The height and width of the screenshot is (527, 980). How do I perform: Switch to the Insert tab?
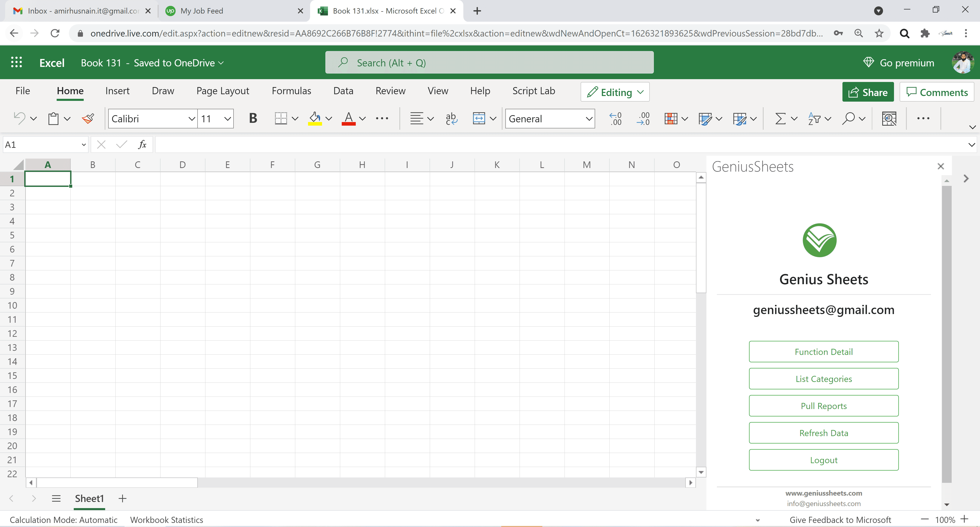[117, 91]
